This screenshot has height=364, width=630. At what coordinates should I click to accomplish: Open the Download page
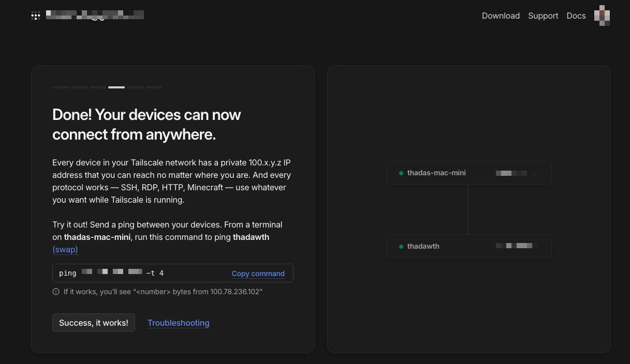[x=501, y=16]
